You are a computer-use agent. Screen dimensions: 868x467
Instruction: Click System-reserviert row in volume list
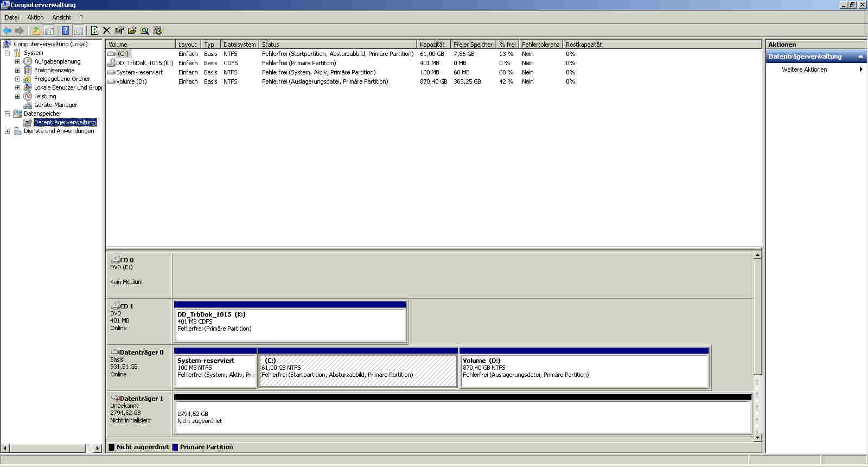click(433, 72)
